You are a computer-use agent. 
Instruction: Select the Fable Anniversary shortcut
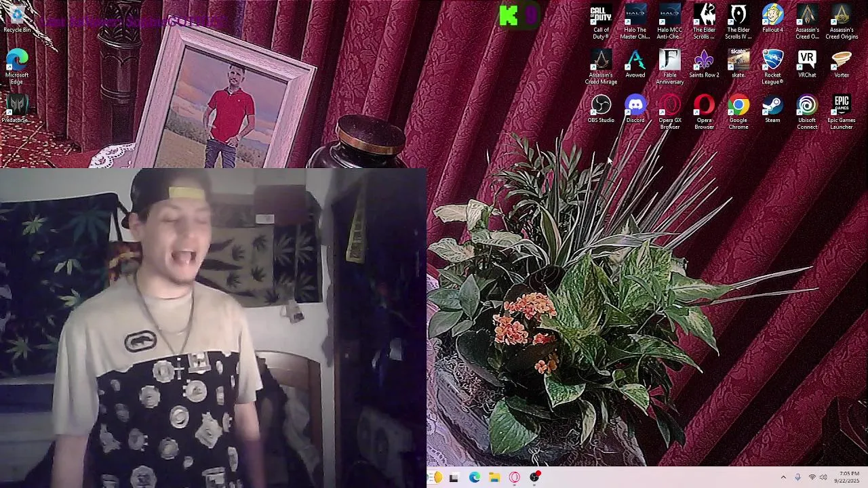670,67
